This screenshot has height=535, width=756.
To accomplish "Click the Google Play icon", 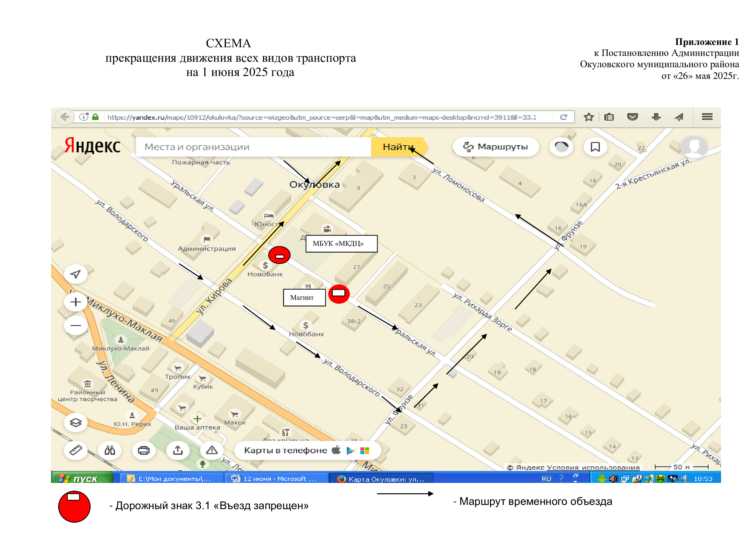I will [351, 451].
